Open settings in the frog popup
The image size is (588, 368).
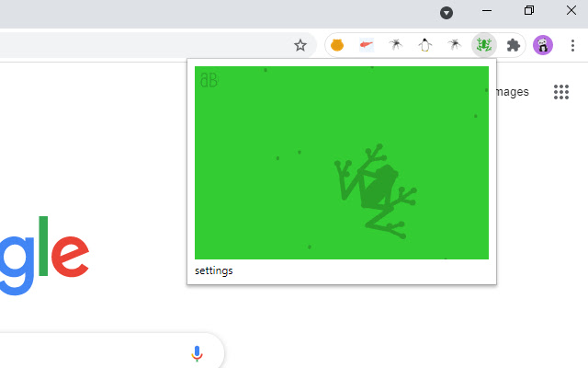pyautogui.click(x=214, y=270)
